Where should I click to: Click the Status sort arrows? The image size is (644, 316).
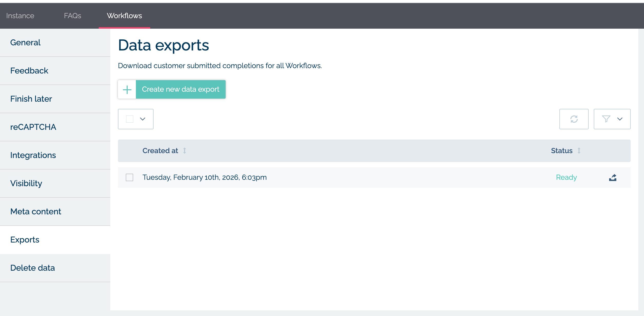579,151
